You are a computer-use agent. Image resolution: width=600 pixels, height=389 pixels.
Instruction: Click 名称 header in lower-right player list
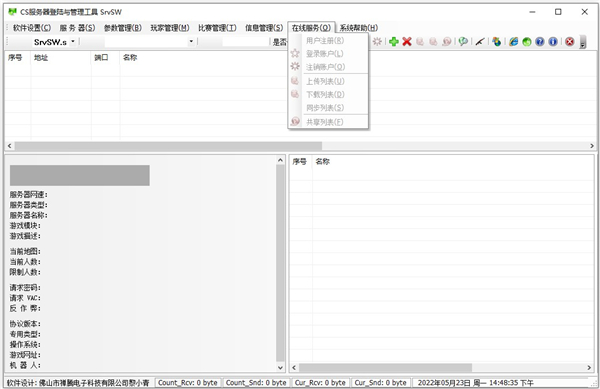tap(323, 162)
